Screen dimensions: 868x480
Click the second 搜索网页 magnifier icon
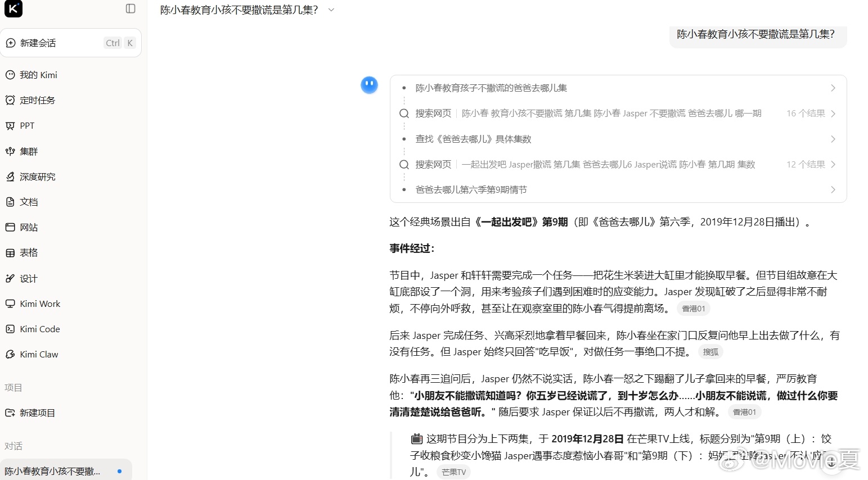404,165
